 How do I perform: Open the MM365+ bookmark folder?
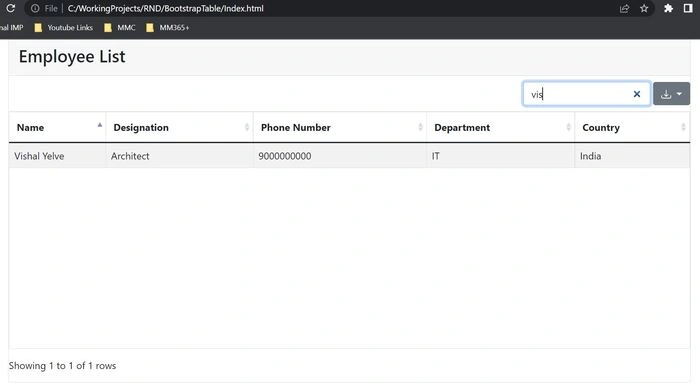[x=167, y=28]
